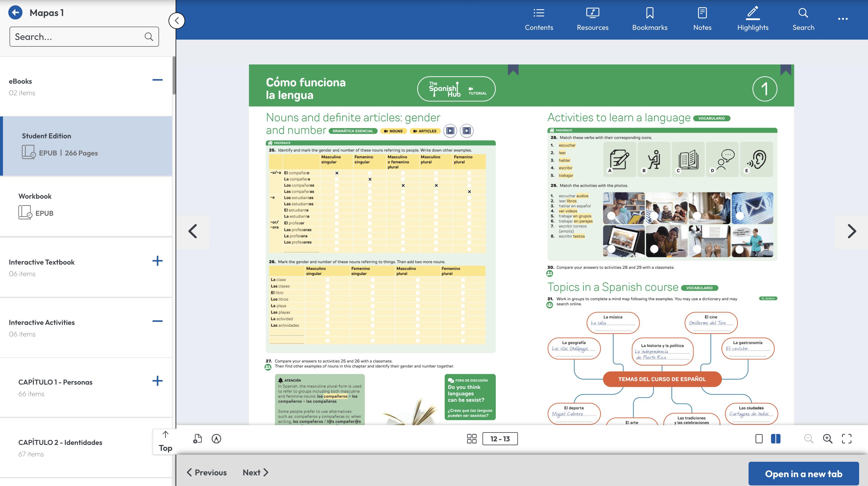This screenshot has width=868, height=486.
Task: Open the three-dots more options menu
Action: coord(842,19)
